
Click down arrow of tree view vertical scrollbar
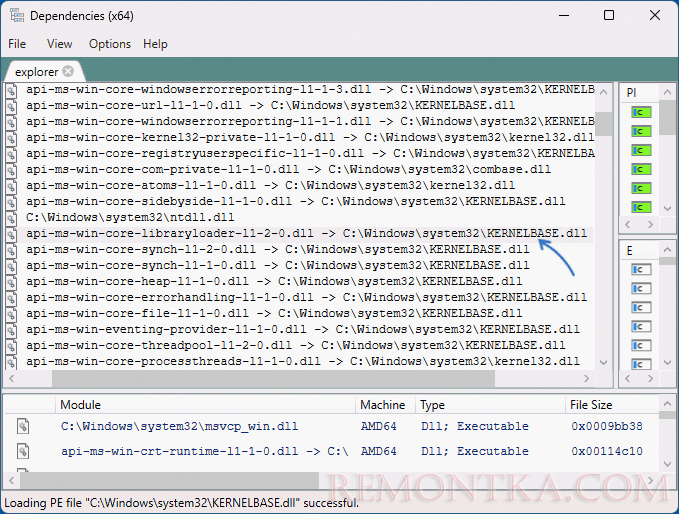click(603, 362)
